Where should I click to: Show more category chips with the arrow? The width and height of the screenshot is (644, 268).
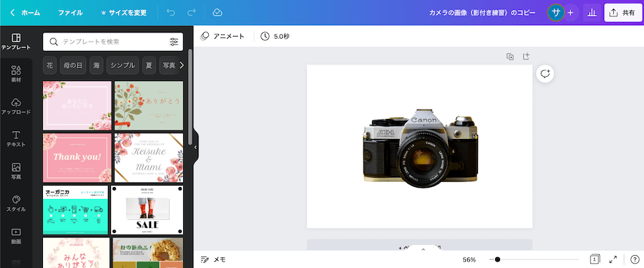tap(182, 65)
